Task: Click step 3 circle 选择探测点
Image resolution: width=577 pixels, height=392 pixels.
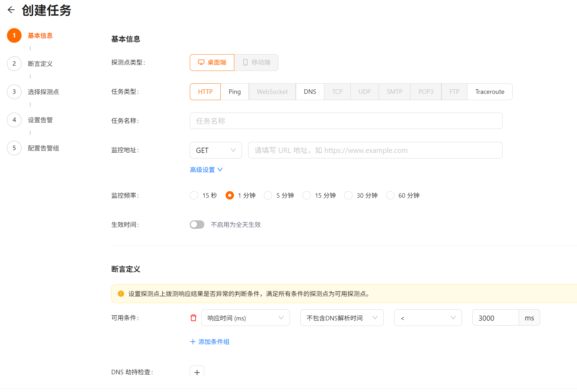Action: point(14,92)
